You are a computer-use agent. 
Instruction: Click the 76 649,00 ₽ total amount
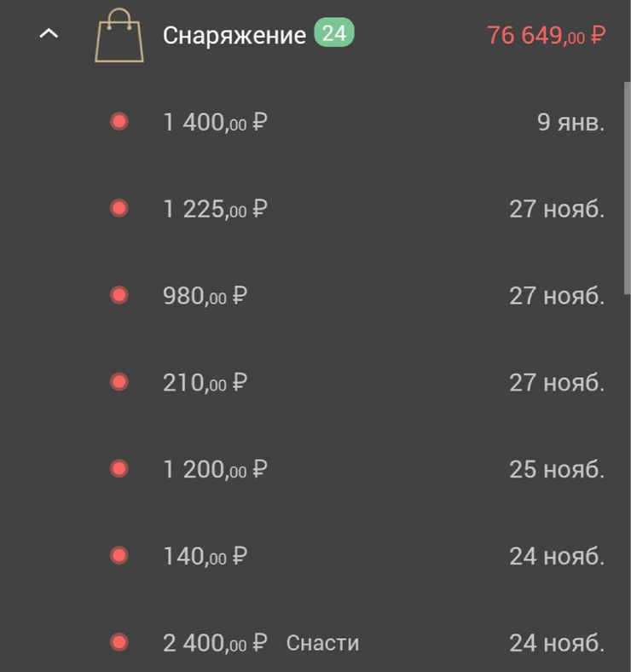tap(546, 35)
